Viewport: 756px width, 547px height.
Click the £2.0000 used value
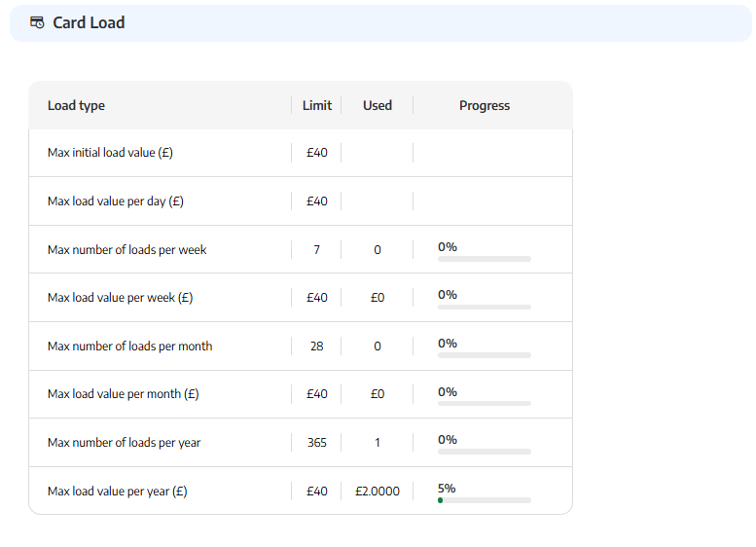pos(378,492)
